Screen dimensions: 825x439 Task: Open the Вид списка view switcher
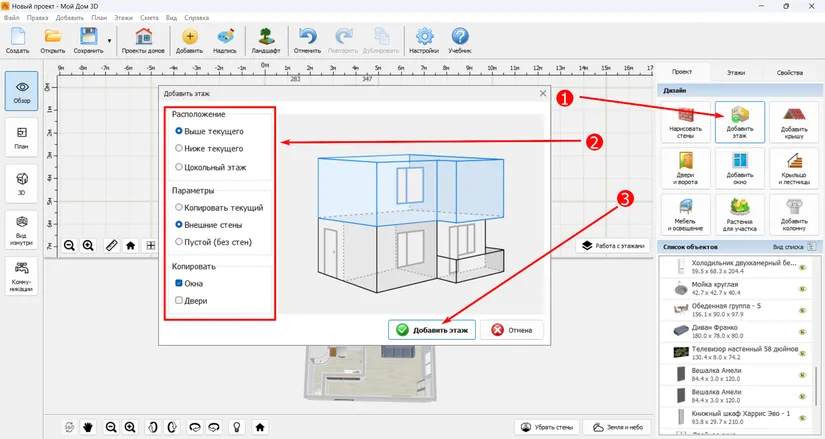(x=794, y=246)
